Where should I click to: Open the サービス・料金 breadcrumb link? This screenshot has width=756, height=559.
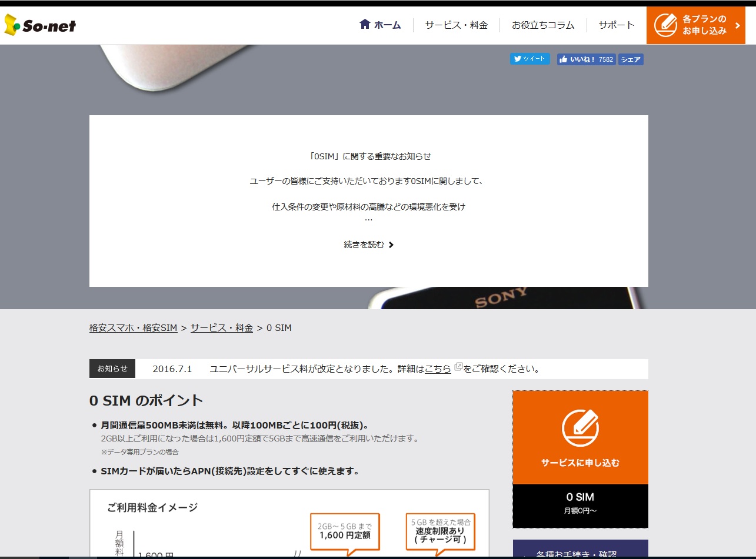pos(222,327)
